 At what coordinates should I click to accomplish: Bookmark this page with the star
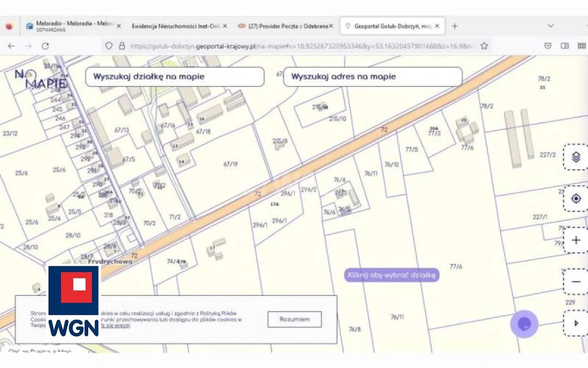point(484,46)
